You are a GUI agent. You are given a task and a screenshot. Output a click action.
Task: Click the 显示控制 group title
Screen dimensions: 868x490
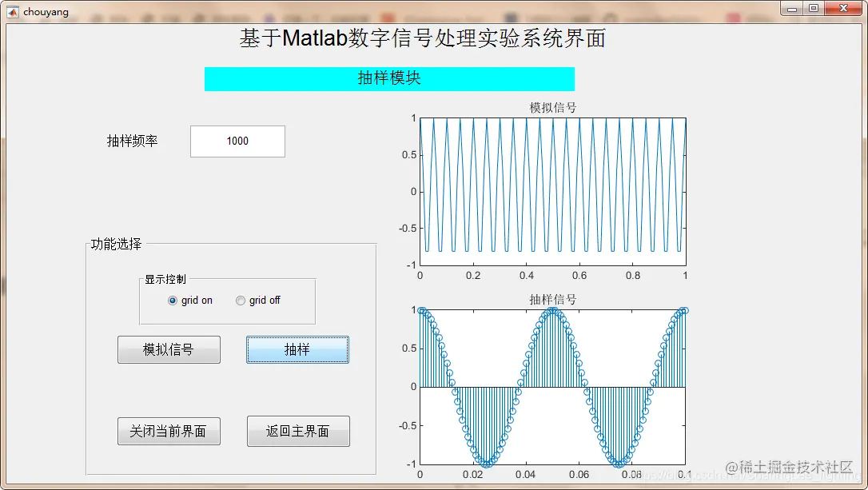(x=165, y=280)
